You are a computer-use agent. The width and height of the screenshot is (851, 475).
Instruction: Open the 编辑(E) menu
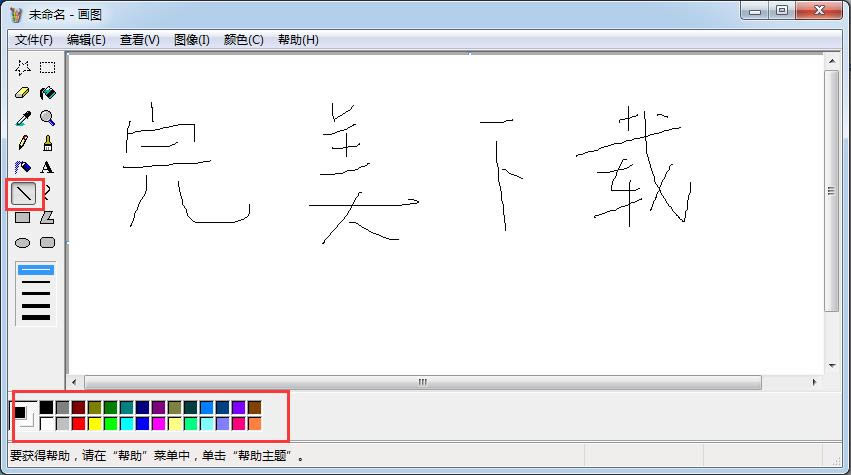pos(86,40)
